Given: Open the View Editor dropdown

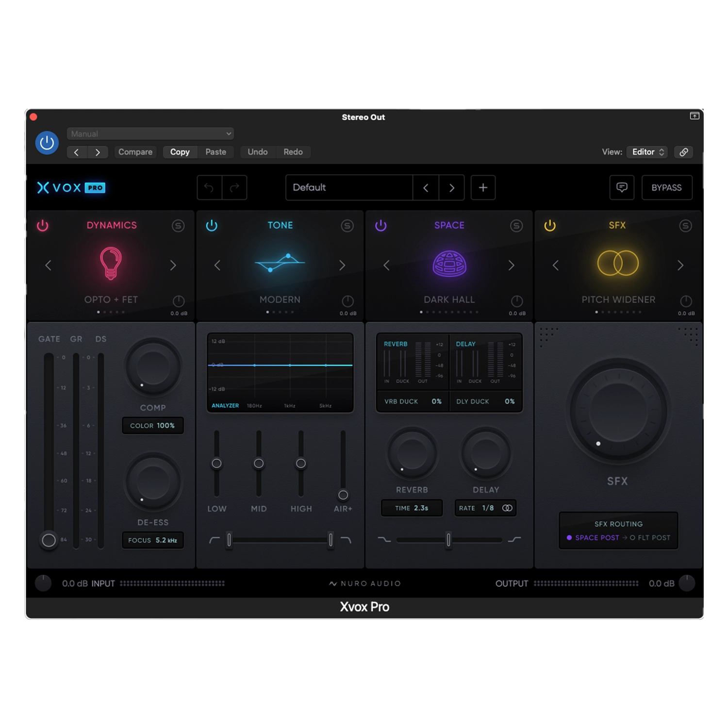Looking at the screenshot, I should coord(647,152).
